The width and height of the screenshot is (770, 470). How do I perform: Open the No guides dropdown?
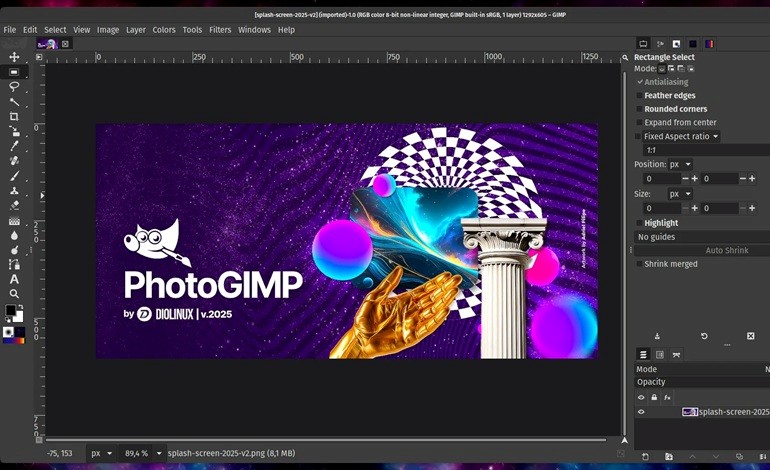(x=702, y=237)
